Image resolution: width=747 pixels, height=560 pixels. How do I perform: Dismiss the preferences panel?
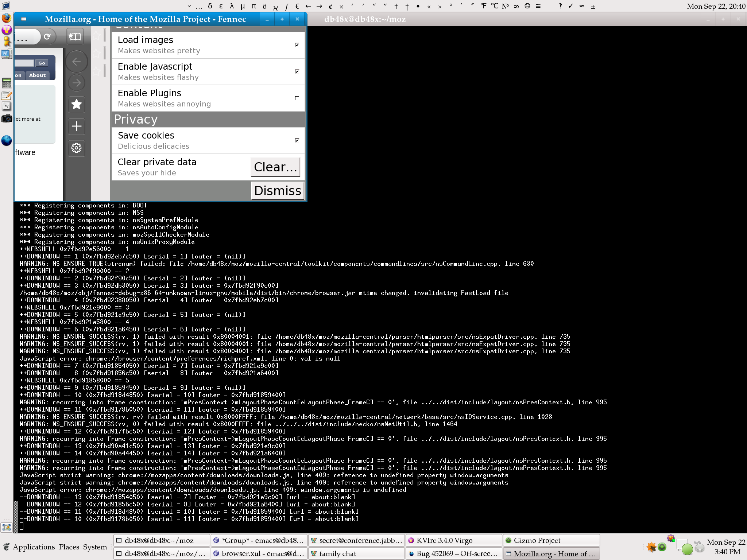pyautogui.click(x=277, y=191)
